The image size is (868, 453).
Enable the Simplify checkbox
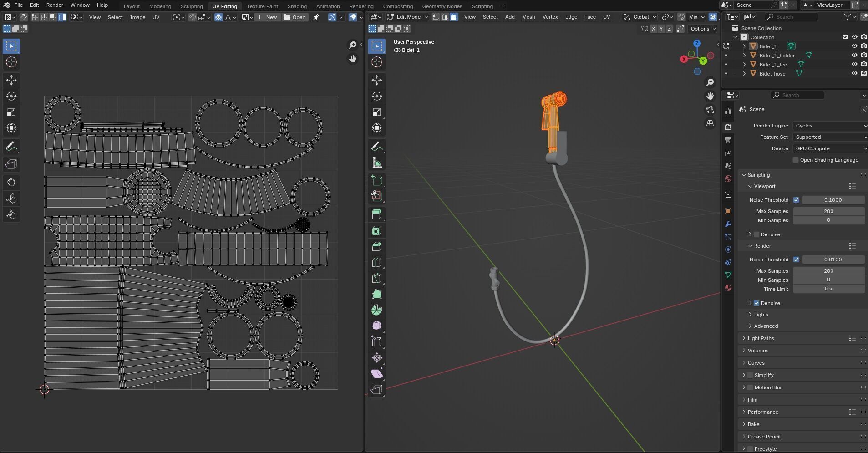(x=750, y=375)
